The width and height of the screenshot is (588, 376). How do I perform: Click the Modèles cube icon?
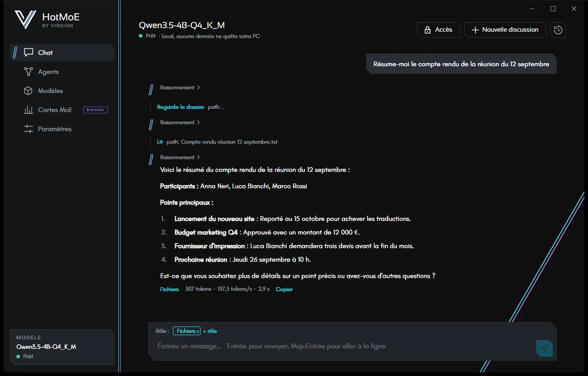29,91
